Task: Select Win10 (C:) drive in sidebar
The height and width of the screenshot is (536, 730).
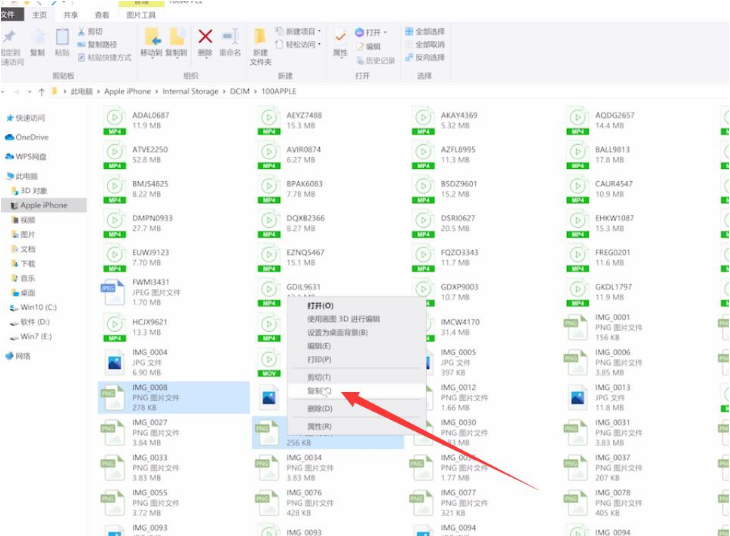Action: point(38,307)
